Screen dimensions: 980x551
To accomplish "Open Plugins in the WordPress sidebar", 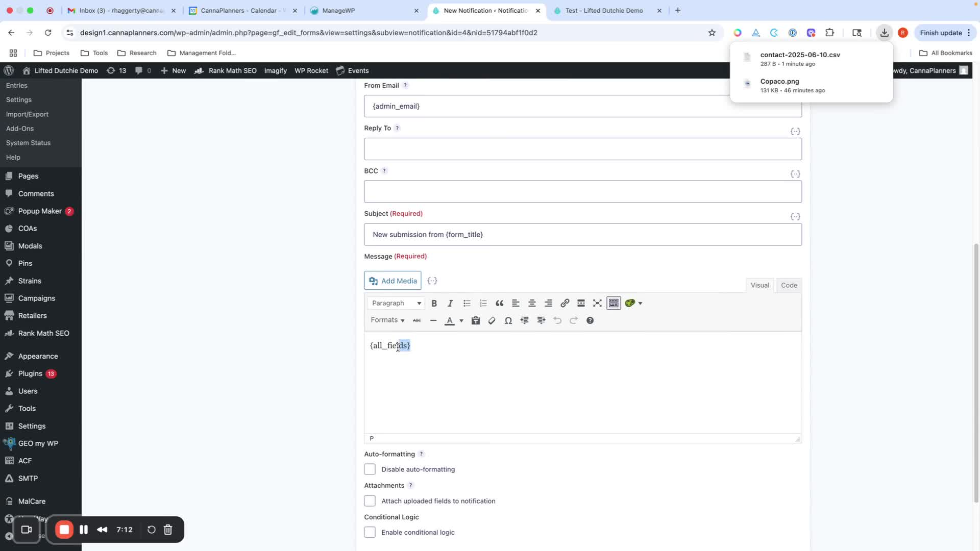I will (x=30, y=373).
